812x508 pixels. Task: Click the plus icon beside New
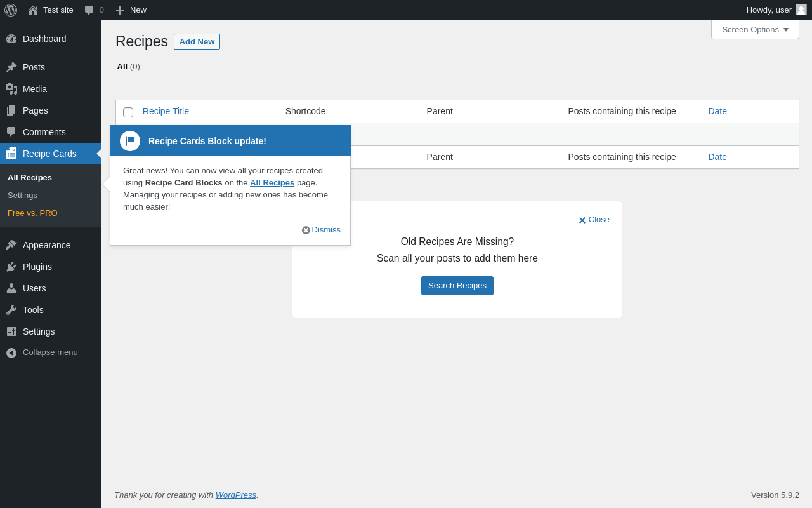[x=120, y=10]
